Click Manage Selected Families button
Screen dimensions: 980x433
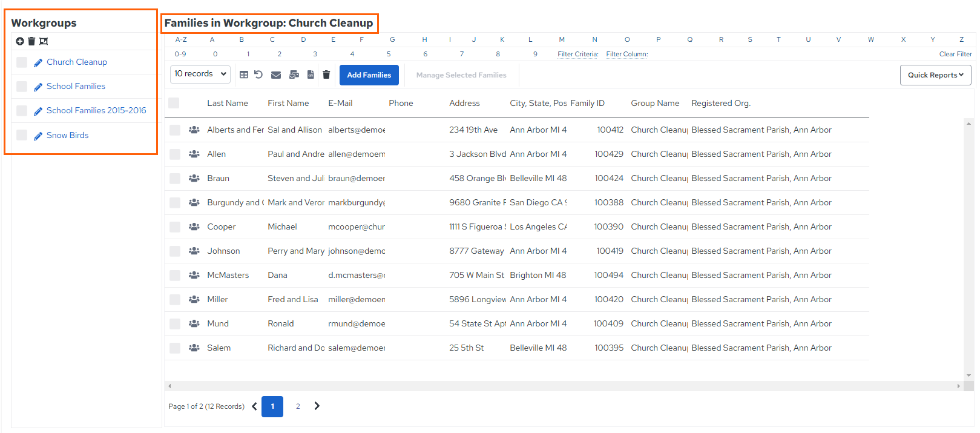pos(461,75)
